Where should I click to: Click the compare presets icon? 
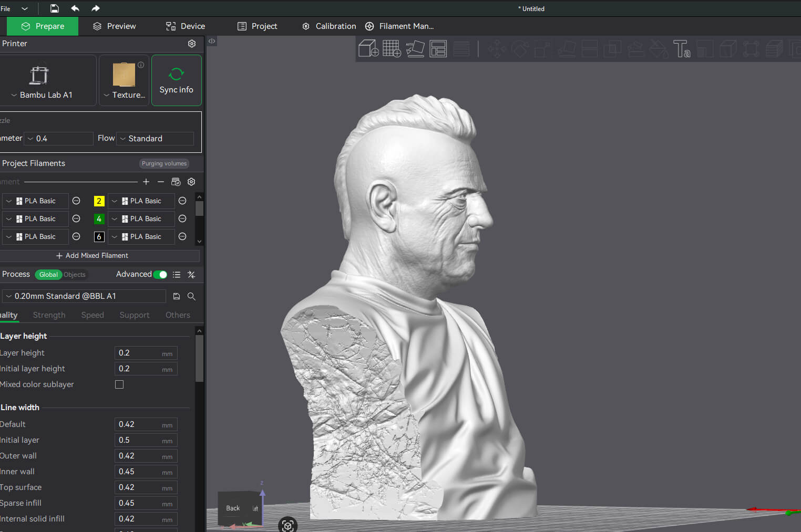191,275
